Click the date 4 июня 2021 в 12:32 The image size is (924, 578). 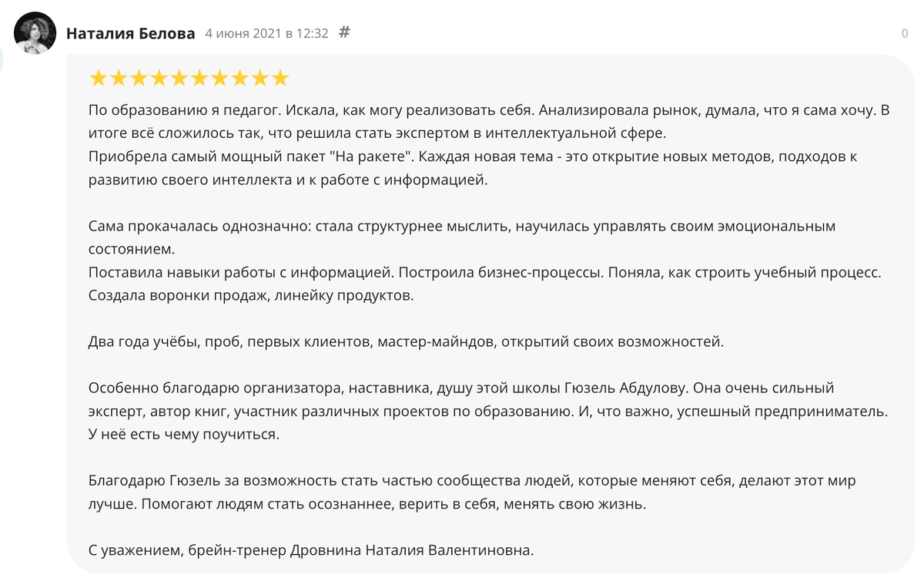[x=266, y=33]
